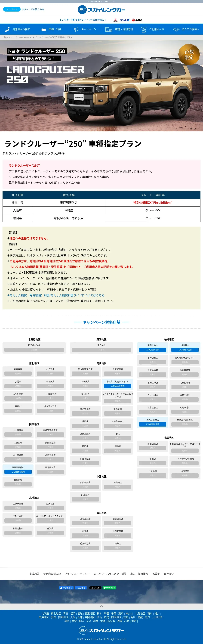
Task: Open the 会社概要 footer link
Action: (x=169, y=574)
